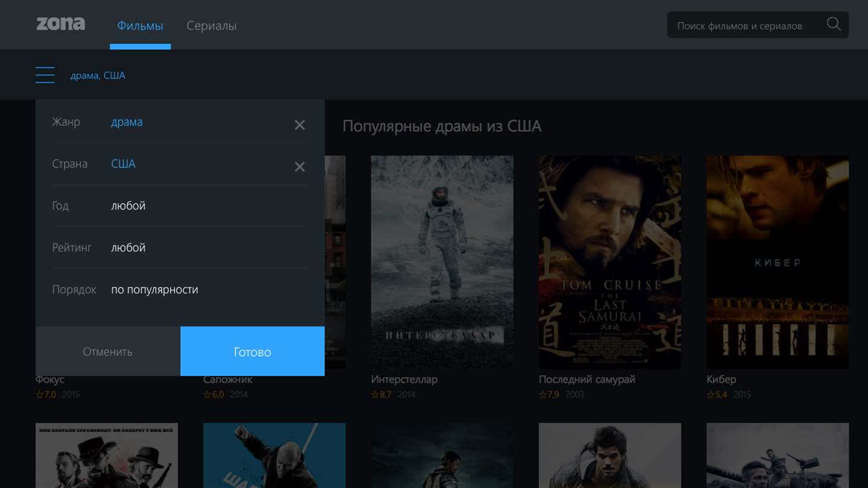The width and height of the screenshot is (868, 488).
Task: Click the 8,7 star rating under Интерстеллар
Action: point(382,395)
